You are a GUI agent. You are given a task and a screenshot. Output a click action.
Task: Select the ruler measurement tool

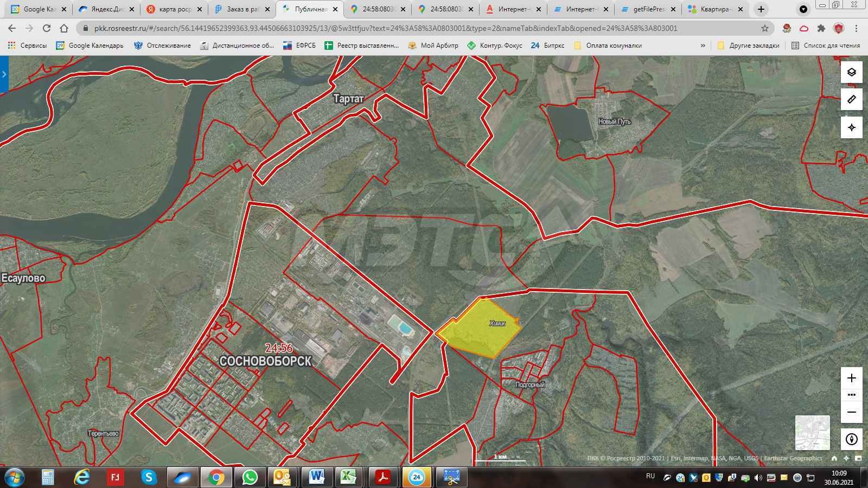851,100
